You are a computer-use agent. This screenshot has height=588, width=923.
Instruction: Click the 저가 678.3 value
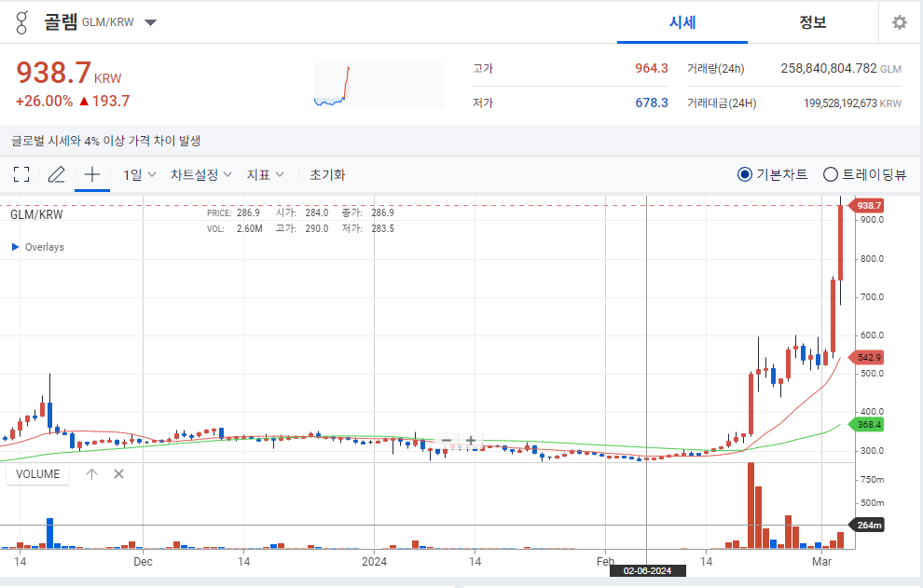(x=651, y=103)
